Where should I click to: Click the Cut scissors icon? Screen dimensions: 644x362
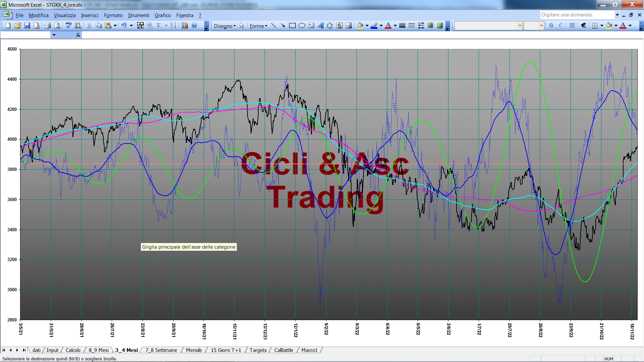click(x=89, y=25)
